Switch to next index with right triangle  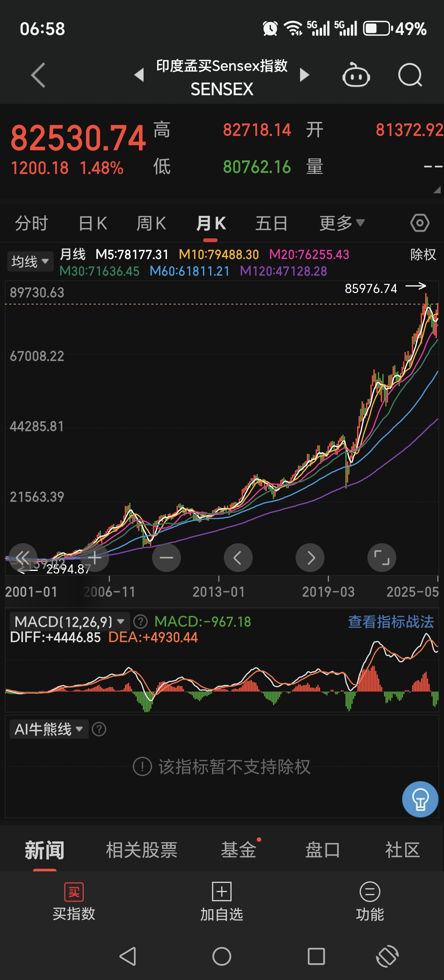[x=304, y=75]
